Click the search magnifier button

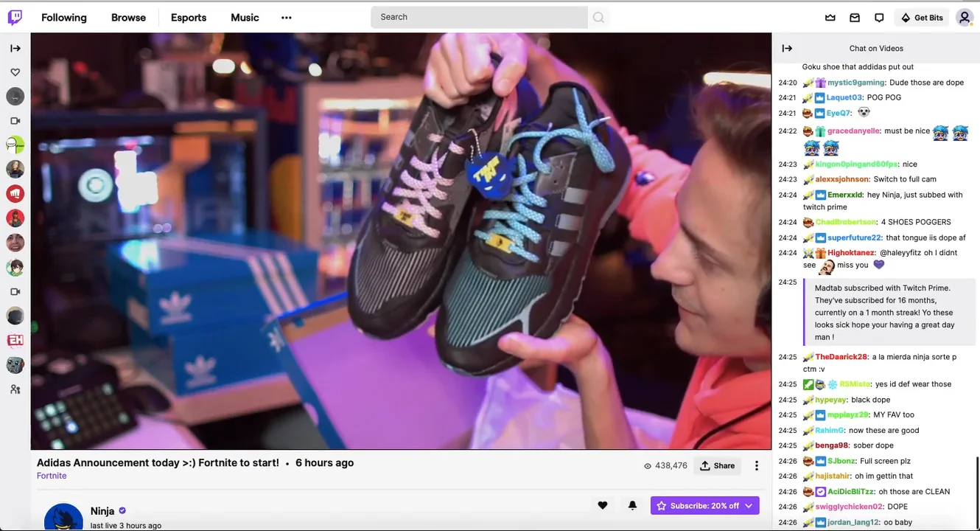click(598, 17)
